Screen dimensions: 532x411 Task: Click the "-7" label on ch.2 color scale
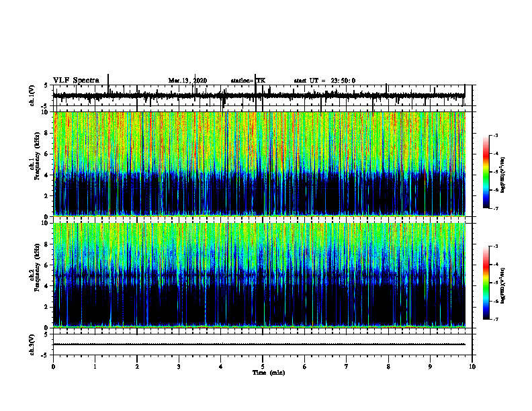coord(495,320)
